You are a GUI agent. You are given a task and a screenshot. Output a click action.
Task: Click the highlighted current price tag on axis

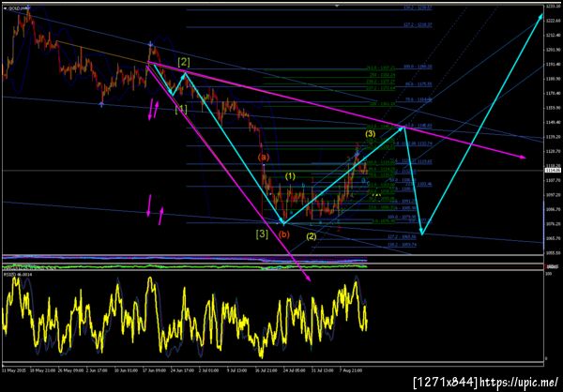553,170
